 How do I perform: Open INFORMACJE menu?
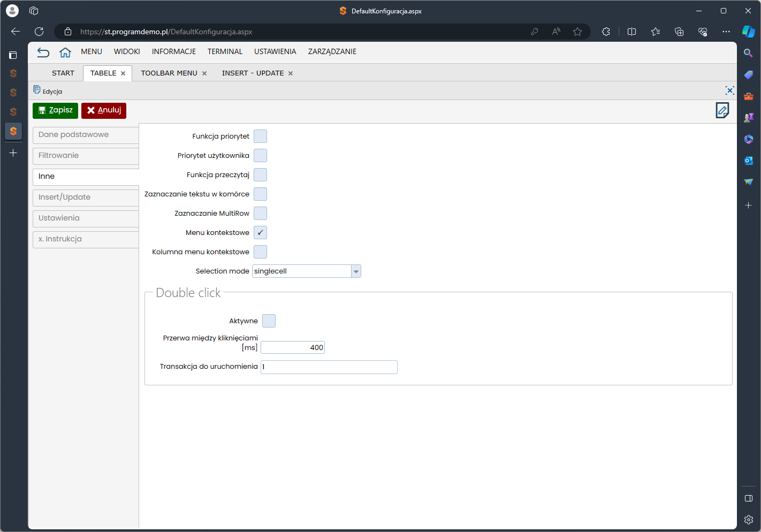(174, 51)
